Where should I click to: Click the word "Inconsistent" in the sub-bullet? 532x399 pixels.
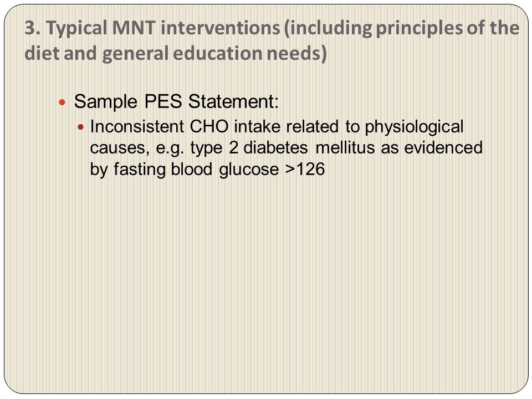click(x=137, y=126)
